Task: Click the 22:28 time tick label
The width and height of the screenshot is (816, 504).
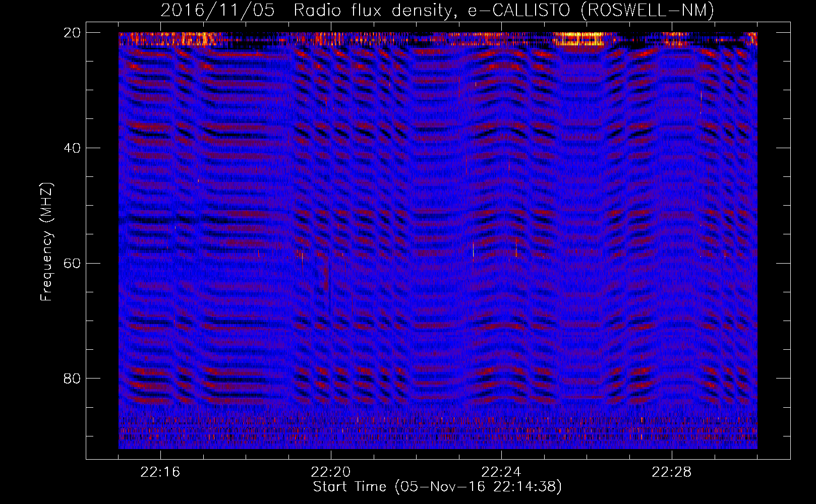Action: click(x=672, y=472)
